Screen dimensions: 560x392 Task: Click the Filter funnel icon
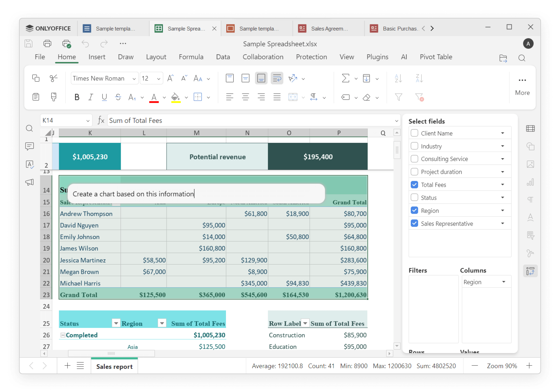click(398, 97)
